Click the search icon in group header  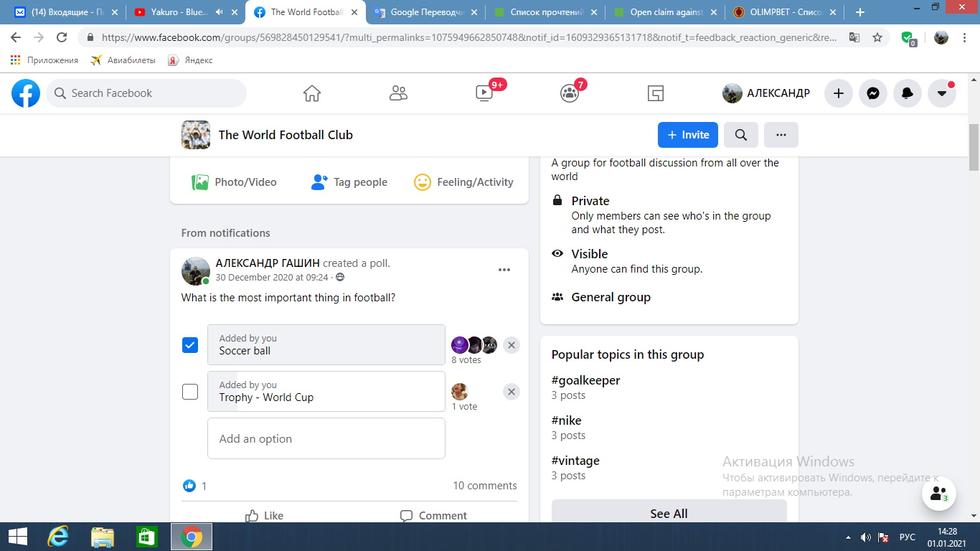coord(741,135)
